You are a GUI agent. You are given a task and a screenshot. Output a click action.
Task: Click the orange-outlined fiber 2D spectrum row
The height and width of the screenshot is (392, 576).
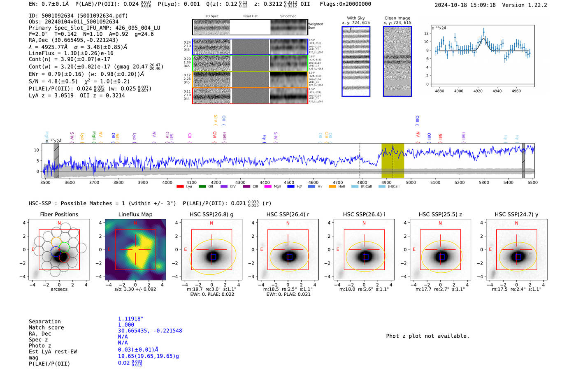[250, 79]
